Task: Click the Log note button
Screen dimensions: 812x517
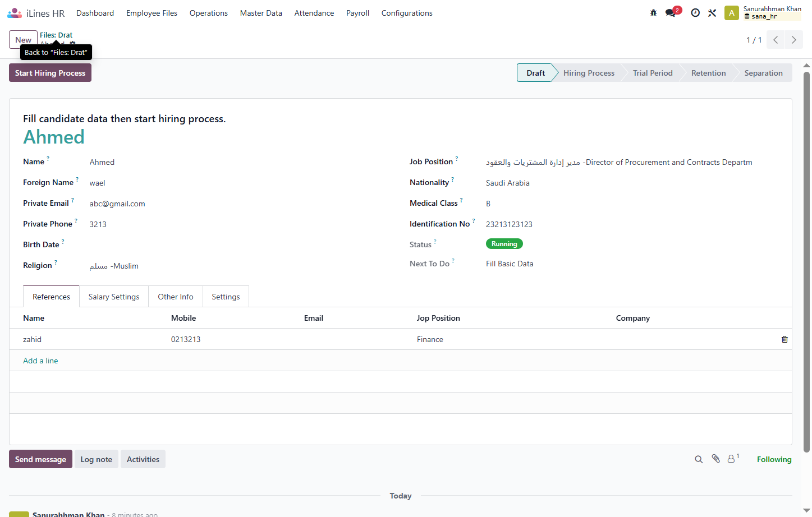Action: tap(97, 459)
